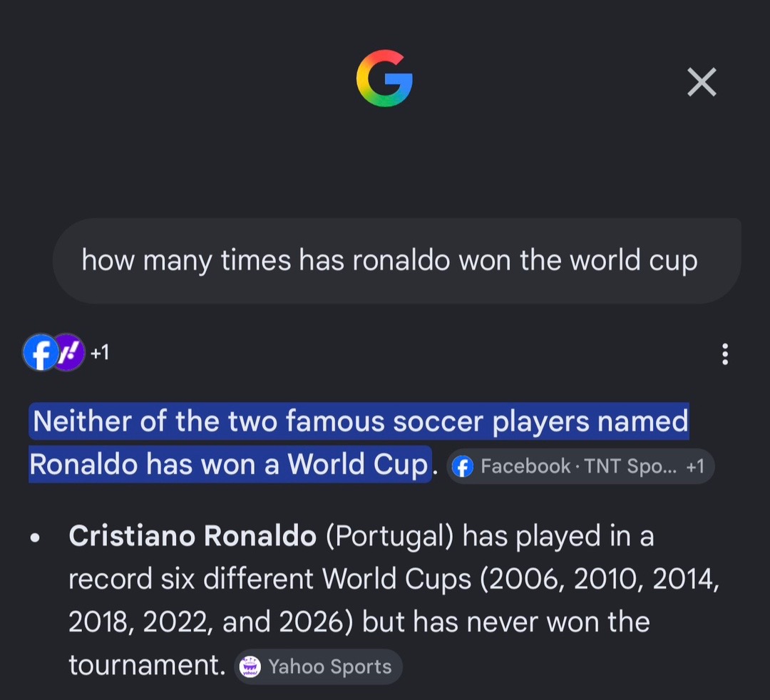
Task: Select the bold "Cristiano Ronaldo" text
Action: point(192,535)
